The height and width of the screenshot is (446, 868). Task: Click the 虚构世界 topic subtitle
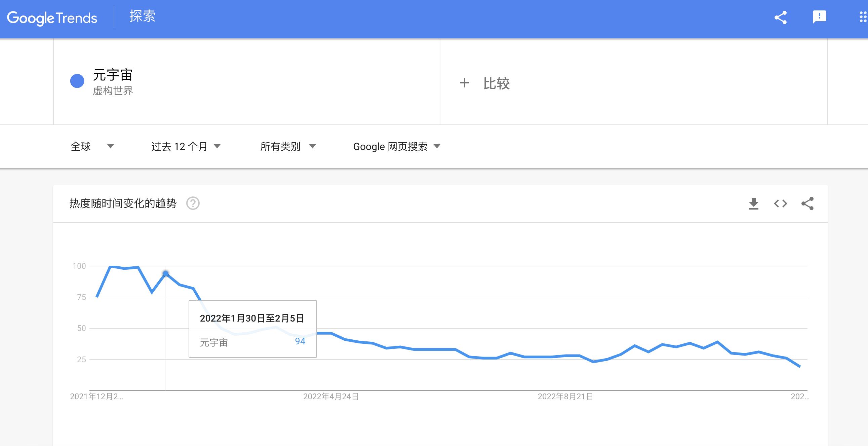pyautogui.click(x=113, y=91)
